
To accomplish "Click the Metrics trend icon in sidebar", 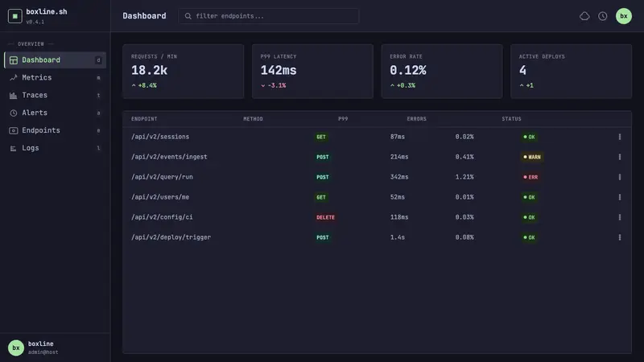I will point(14,77).
